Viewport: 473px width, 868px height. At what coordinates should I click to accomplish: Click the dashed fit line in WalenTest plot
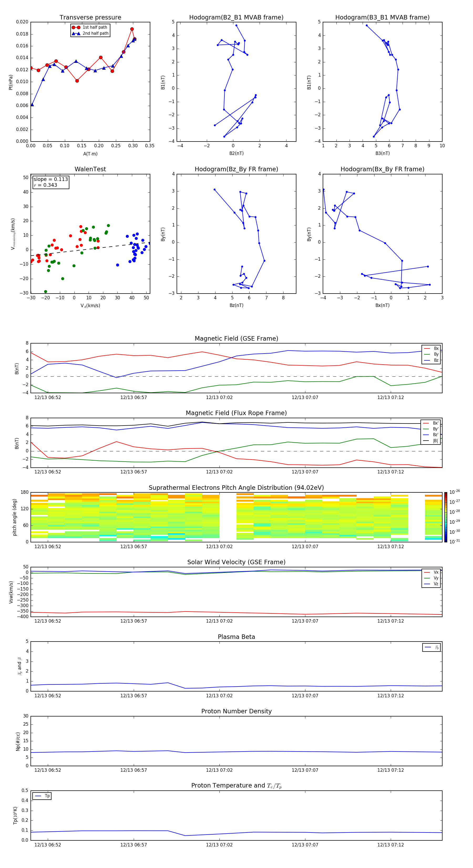90,249
